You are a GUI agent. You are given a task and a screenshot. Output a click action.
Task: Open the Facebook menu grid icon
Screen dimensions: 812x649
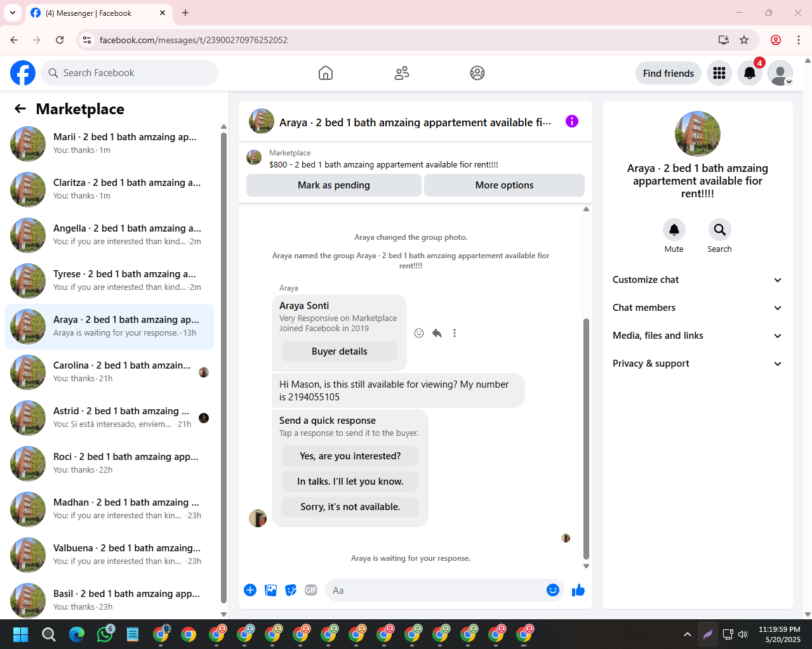[x=719, y=73]
